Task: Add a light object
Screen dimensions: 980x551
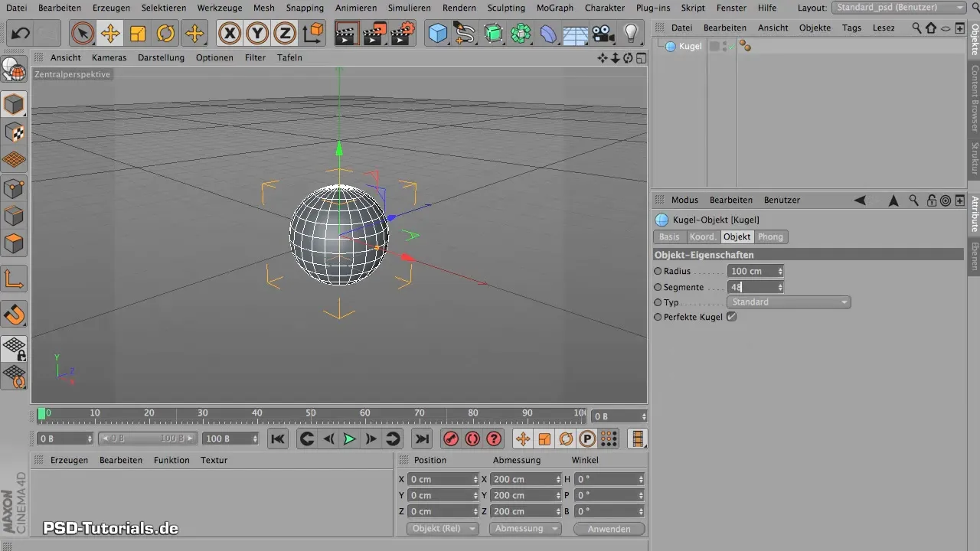Action: pyautogui.click(x=631, y=34)
